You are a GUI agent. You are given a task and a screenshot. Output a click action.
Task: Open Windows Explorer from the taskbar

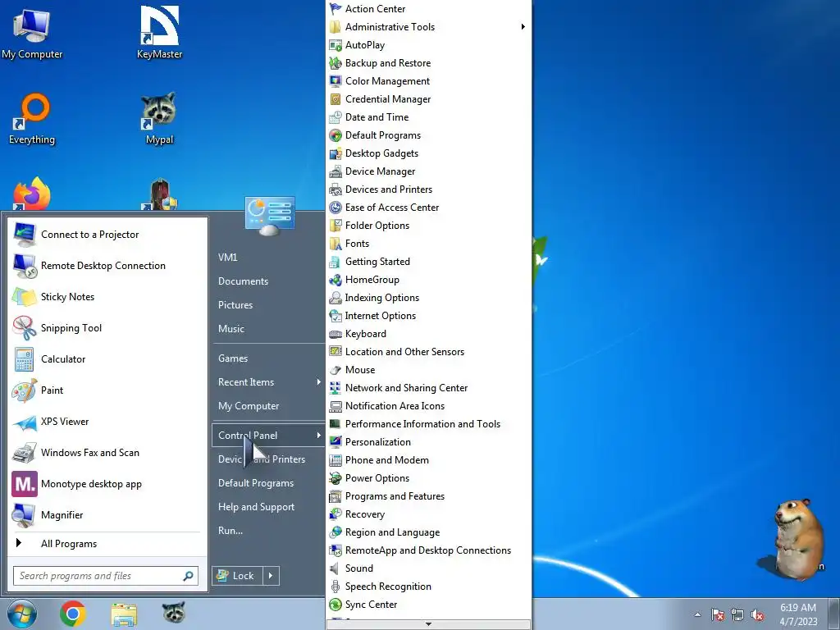124,614
